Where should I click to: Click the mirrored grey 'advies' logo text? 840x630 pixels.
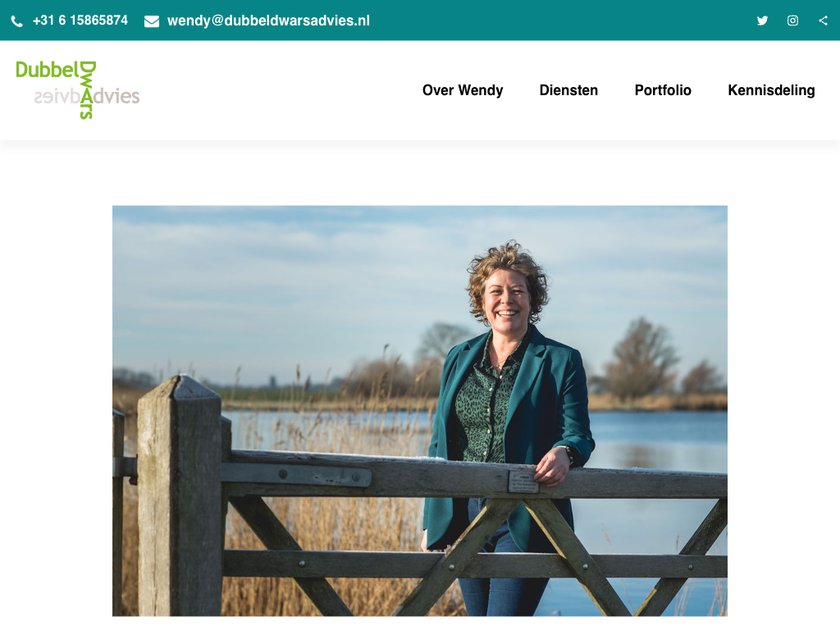point(57,97)
